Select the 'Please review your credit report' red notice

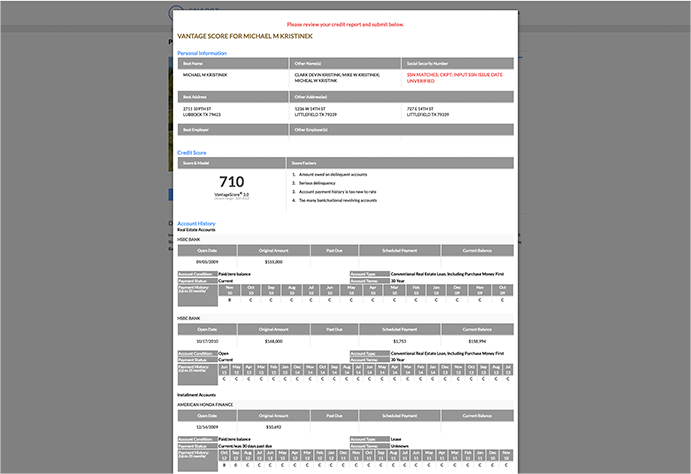(x=345, y=25)
